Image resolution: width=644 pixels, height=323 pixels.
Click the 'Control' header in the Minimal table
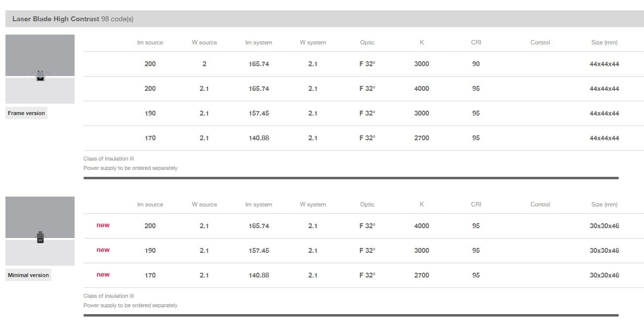tap(540, 204)
